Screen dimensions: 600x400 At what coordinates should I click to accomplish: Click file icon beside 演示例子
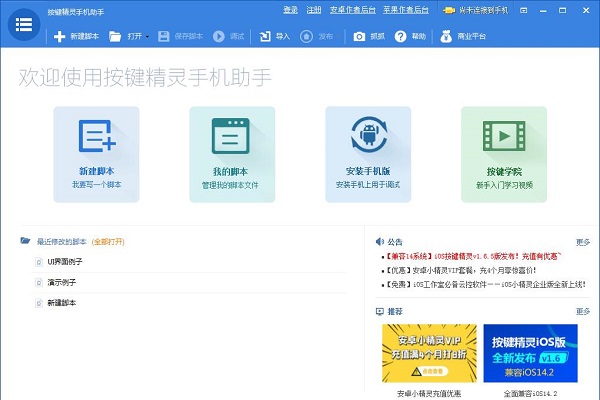[39, 282]
